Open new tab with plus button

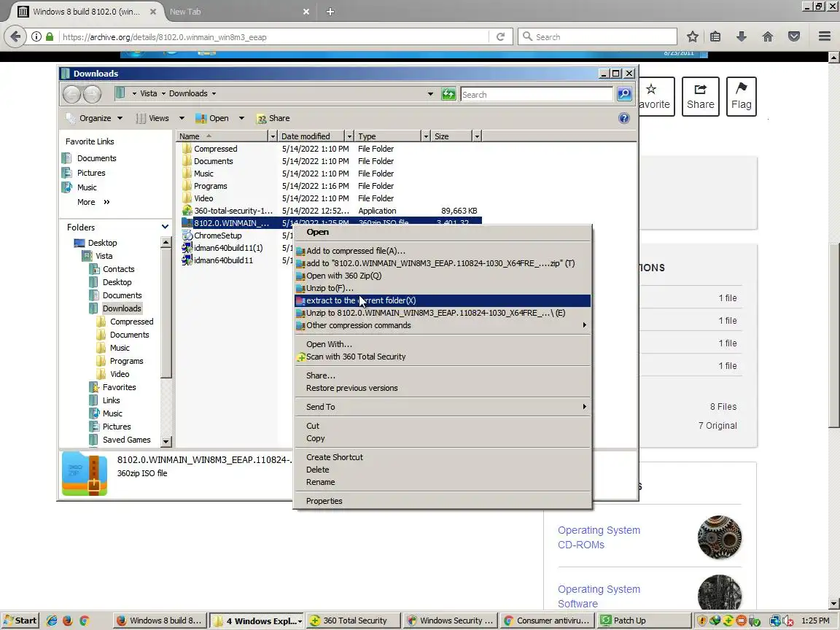click(330, 11)
